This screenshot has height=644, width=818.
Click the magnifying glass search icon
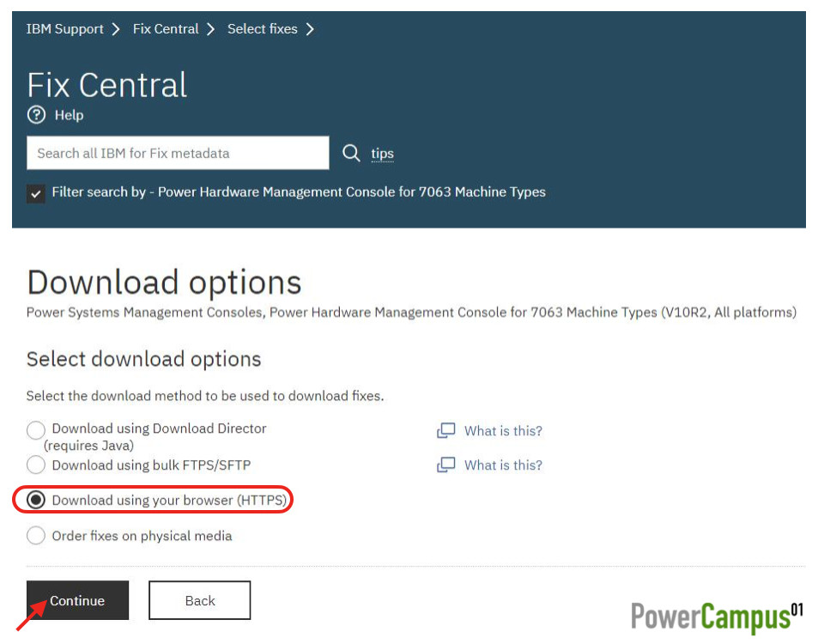click(351, 153)
